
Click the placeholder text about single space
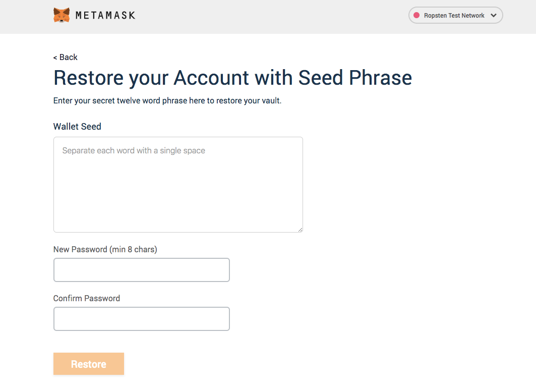pyautogui.click(x=134, y=150)
